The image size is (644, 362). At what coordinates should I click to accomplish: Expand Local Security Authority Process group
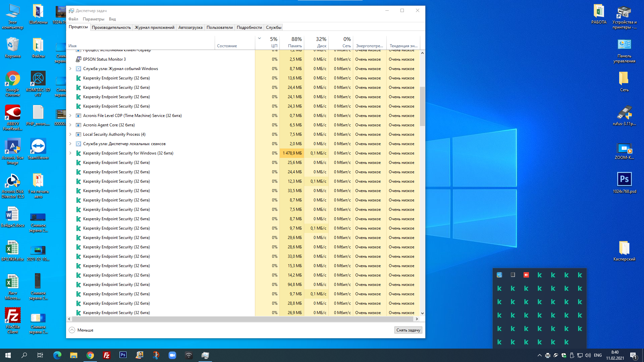click(70, 134)
